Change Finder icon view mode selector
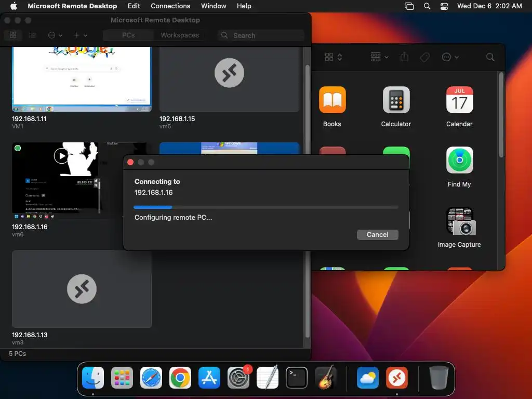The width and height of the screenshot is (532, 399). tap(333, 57)
